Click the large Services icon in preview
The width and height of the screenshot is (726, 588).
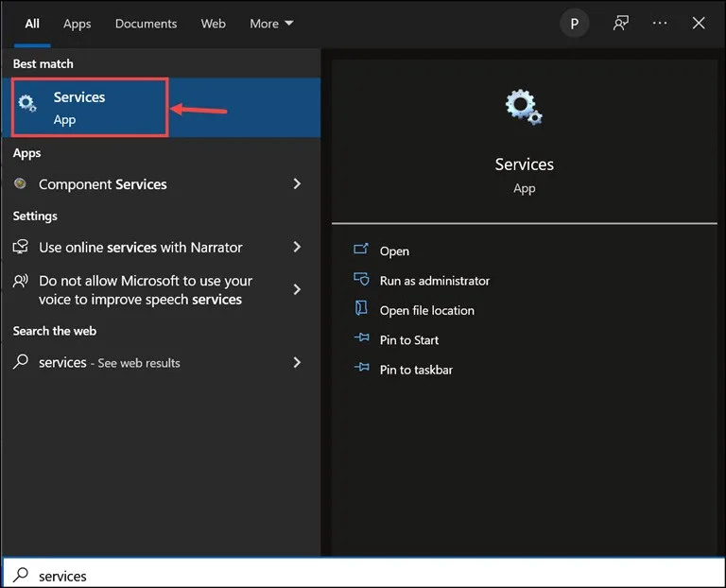pos(524,107)
